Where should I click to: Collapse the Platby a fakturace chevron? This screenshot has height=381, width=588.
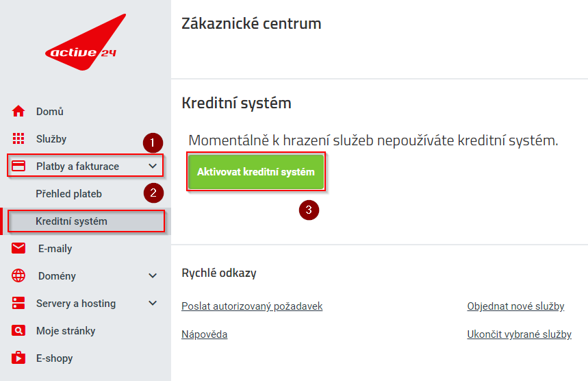pos(153,166)
